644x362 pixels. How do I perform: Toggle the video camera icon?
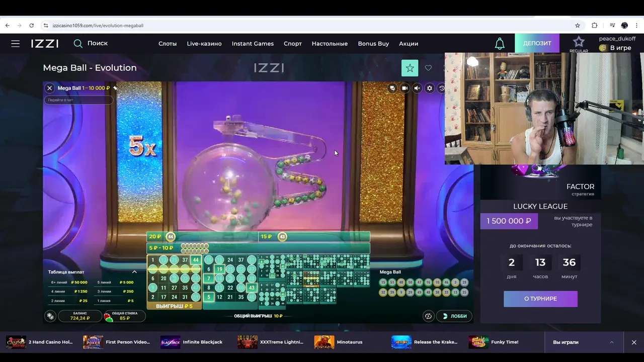pos(405,88)
